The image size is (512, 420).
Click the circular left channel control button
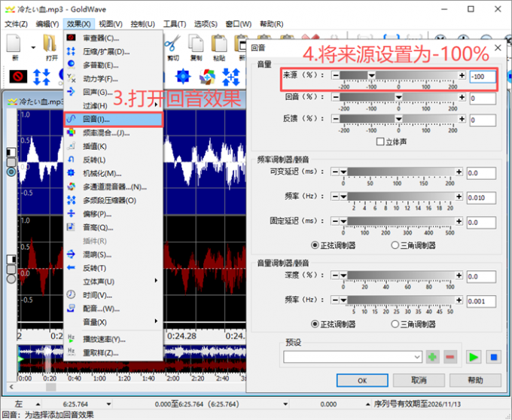pos(11,172)
